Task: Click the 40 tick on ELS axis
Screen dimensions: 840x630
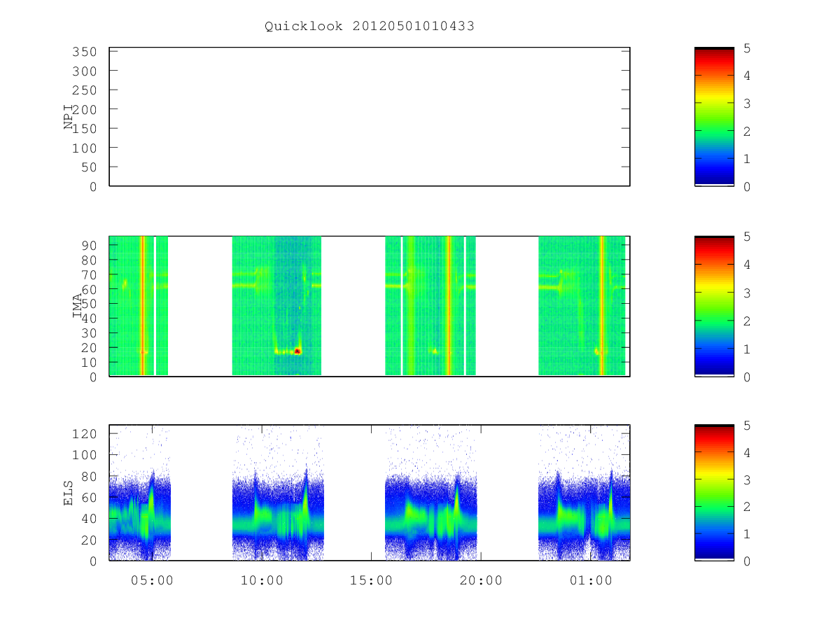Action: coord(88,519)
